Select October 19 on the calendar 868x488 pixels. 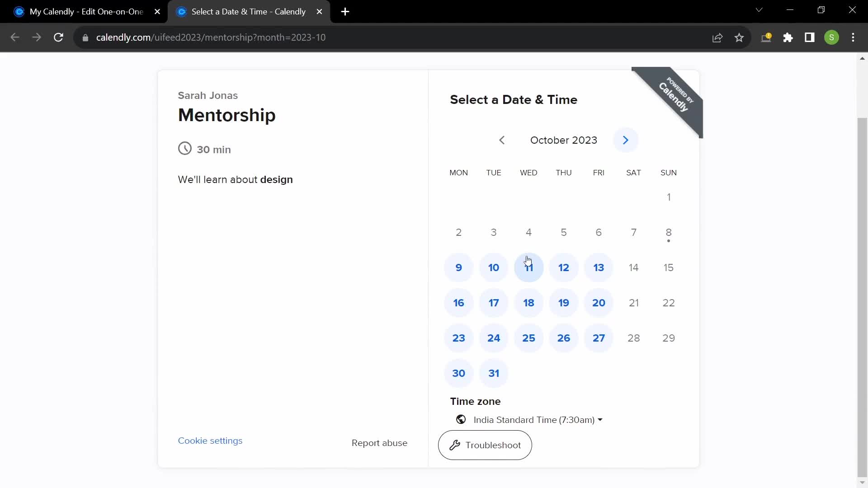(x=563, y=303)
